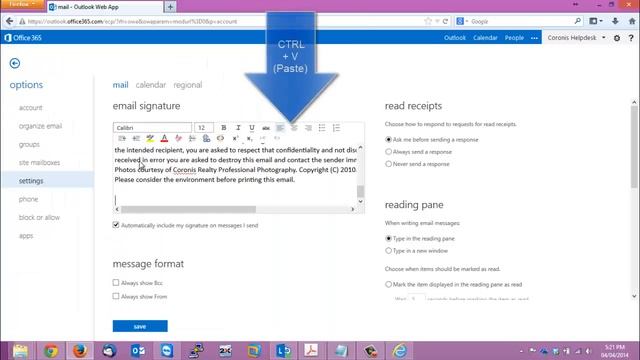Open the Calibri font dropdown
Viewport: 640px width, 360px height.
[x=152, y=128]
